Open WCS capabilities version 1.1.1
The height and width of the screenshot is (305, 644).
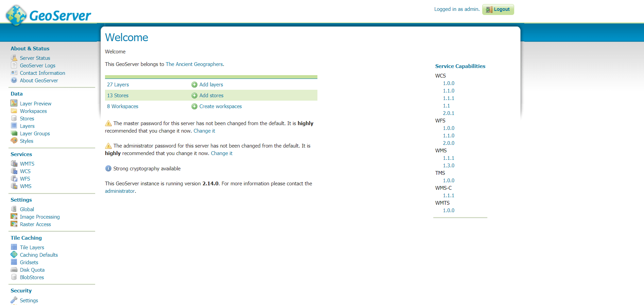449,98
